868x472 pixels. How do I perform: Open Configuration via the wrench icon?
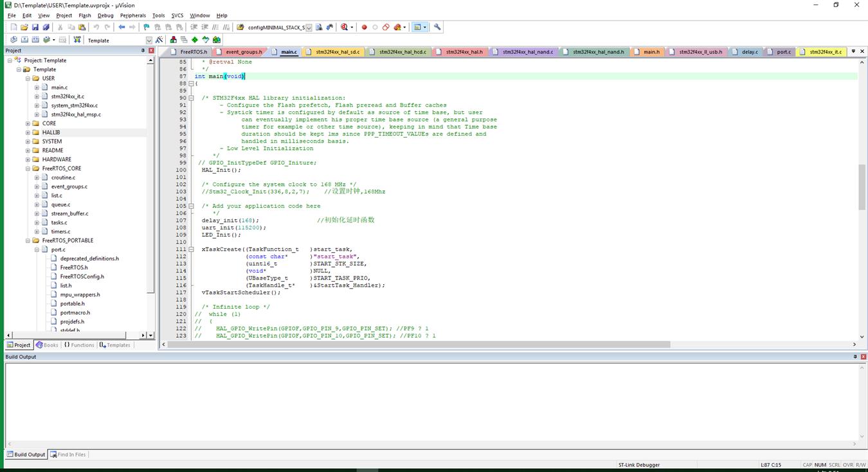438,27
